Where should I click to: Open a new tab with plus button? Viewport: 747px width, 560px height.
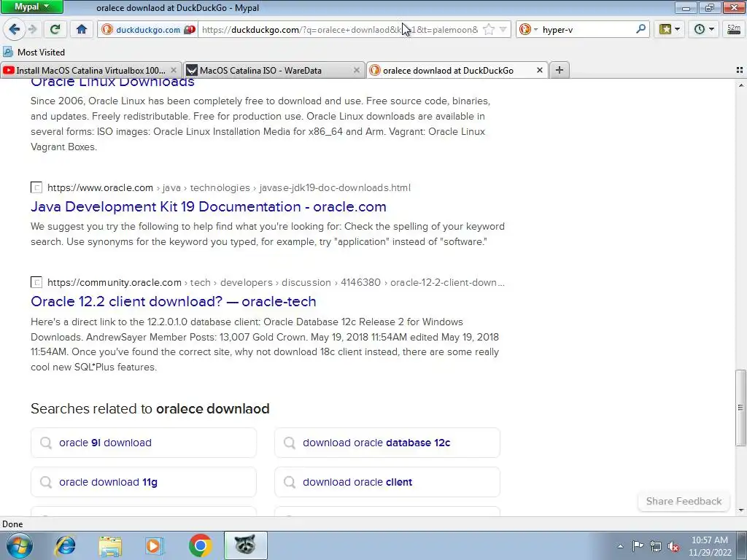(560, 71)
